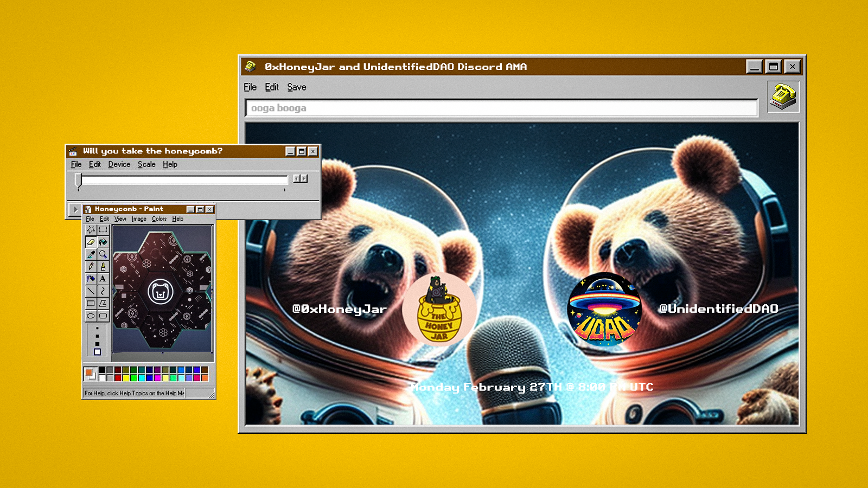Choose the second-largest eraser size option
This screenshot has height=488, width=868.
tap(98, 344)
